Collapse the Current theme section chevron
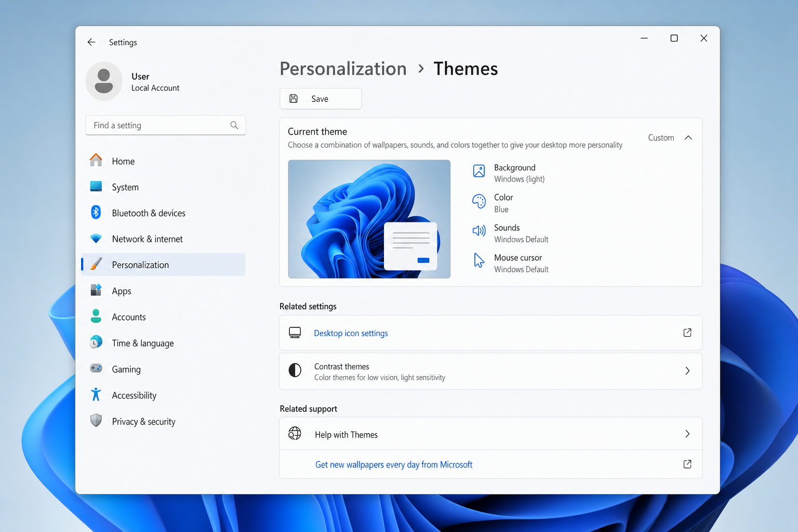 (x=688, y=138)
